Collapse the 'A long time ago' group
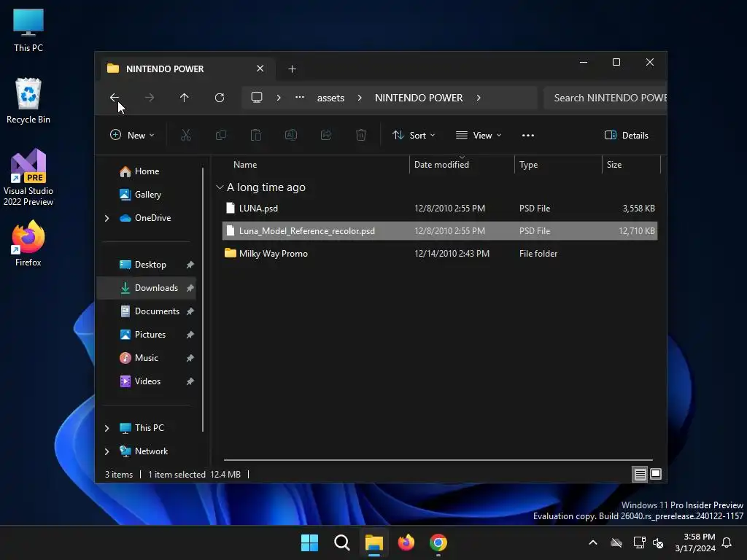The height and width of the screenshot is (560, 747). click(x=220, y=187)
